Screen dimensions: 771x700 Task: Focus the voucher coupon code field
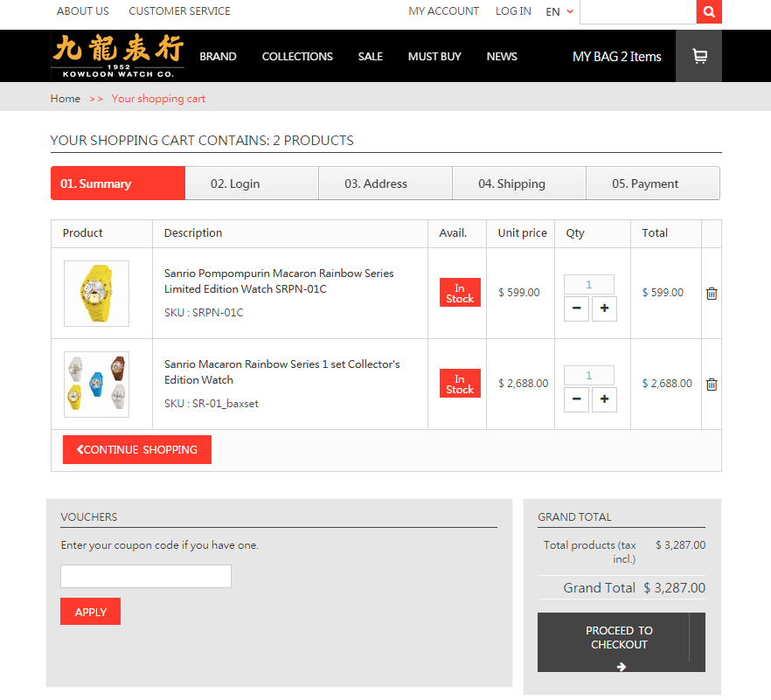pos(146,576)
